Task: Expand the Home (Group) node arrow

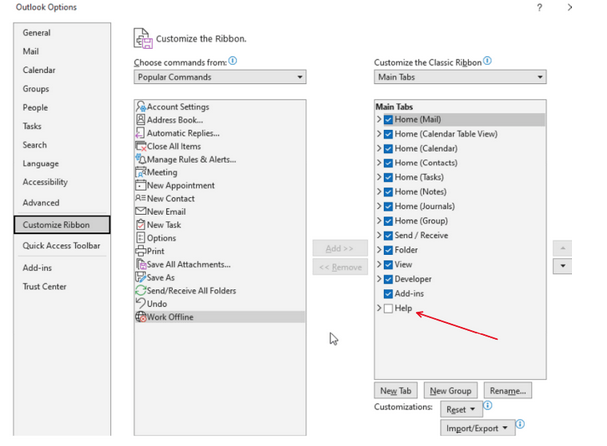Action: [379, 221]
